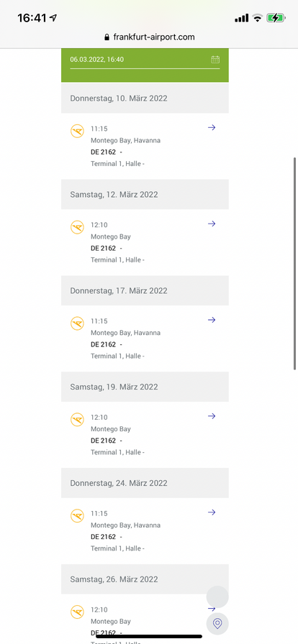Tap the Condor logo for 24. März flight
Image resolution: width=298 pixels, height=644 pixels.
tap(77, 516)
